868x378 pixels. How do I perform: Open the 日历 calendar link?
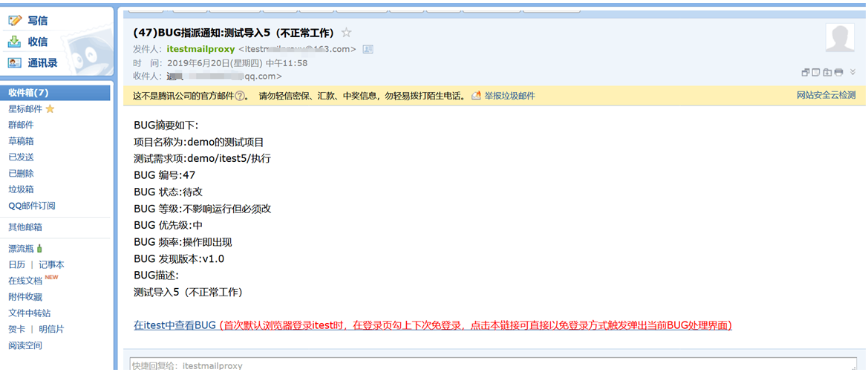pyautogui.click(x=16, y=264)
